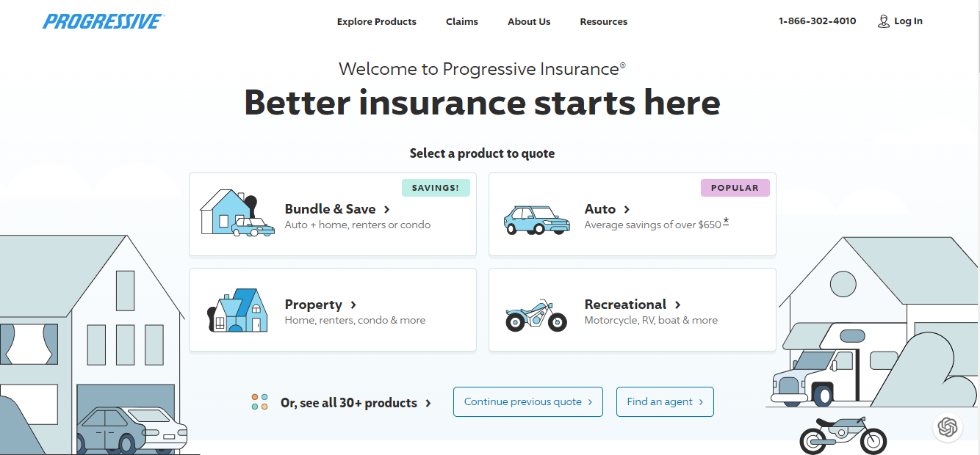Click Find an agent button

pos(665,401)
